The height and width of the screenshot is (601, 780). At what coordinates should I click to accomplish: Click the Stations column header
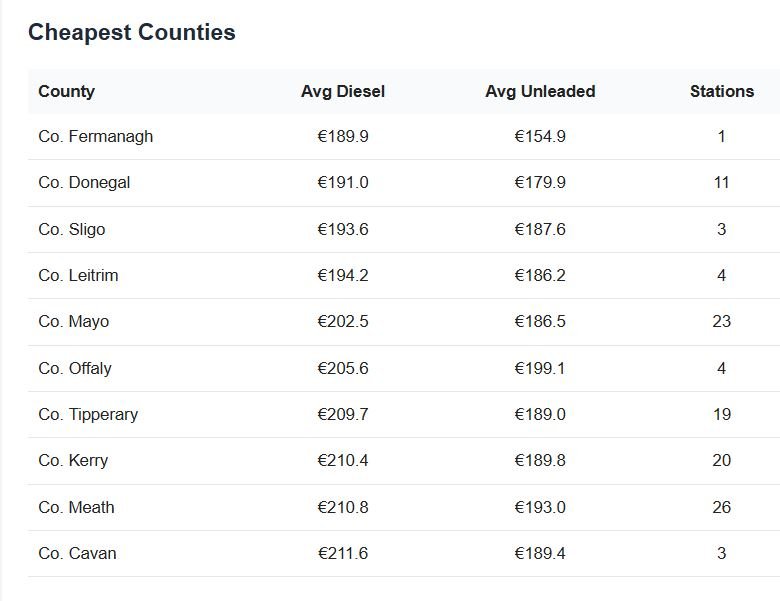pos(721,91)
